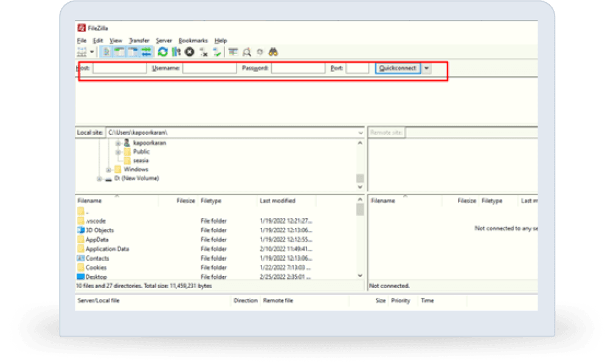Click the local file list vertical scrollbar
This screenshot has height=364, width=613.
pyautogui.click(x=360, y=243)
